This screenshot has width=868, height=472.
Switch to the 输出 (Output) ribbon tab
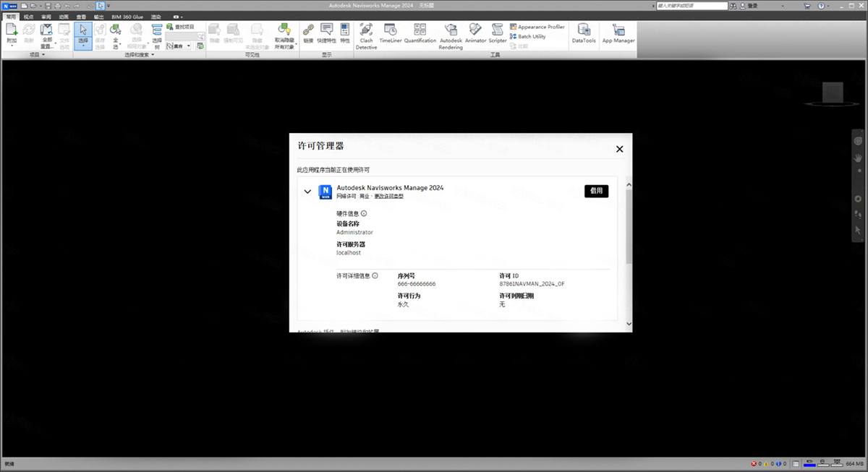coord(98,17)
